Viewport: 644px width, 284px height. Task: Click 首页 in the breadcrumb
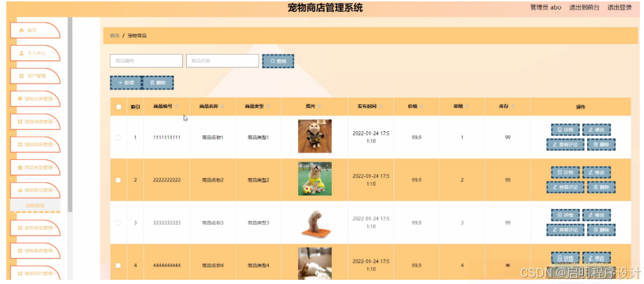[115, 36]
